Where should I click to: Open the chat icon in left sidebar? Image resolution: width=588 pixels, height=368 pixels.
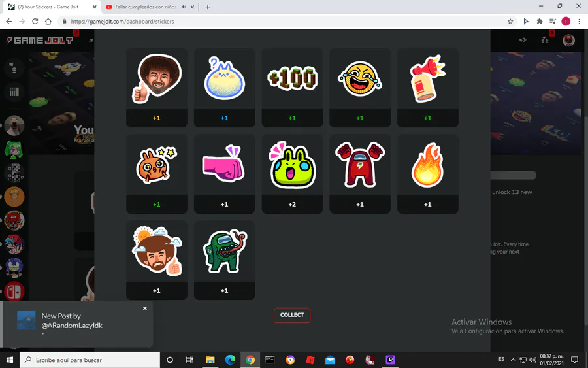[14, 69]
